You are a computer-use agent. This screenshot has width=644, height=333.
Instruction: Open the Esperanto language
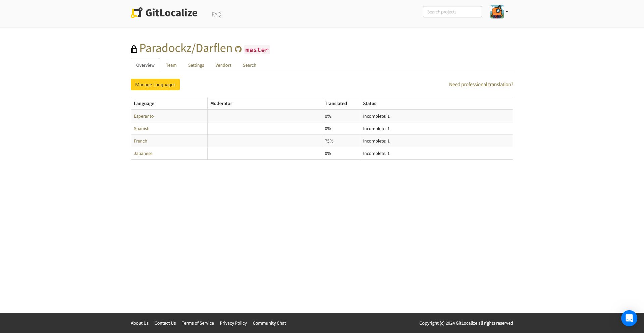tap(144, 116)
